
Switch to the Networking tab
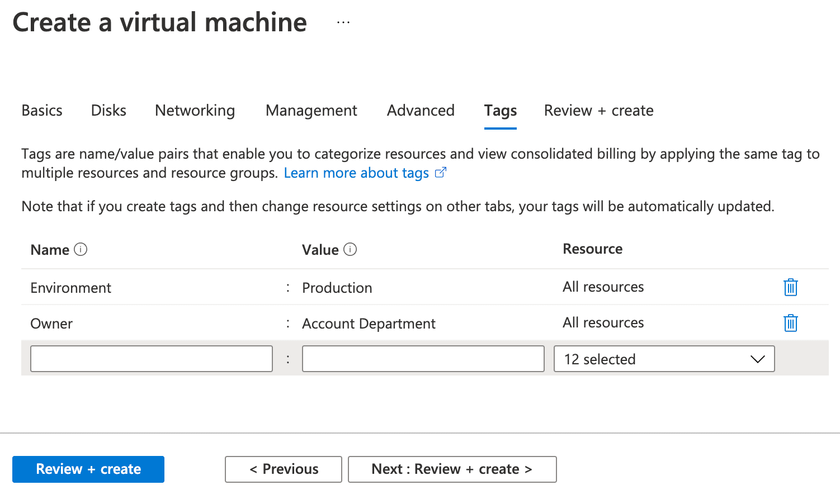click(195, 110)
